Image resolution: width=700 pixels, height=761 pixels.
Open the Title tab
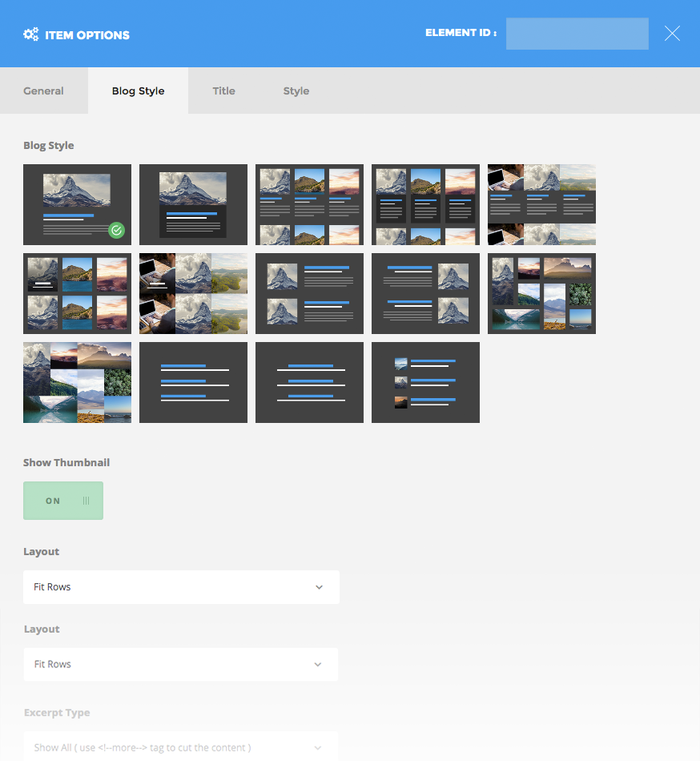[x=223, y=91]
